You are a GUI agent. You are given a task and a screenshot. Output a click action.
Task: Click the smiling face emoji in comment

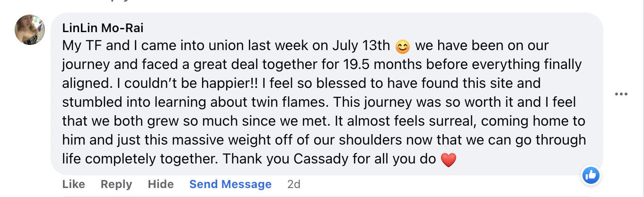(402, 46)
